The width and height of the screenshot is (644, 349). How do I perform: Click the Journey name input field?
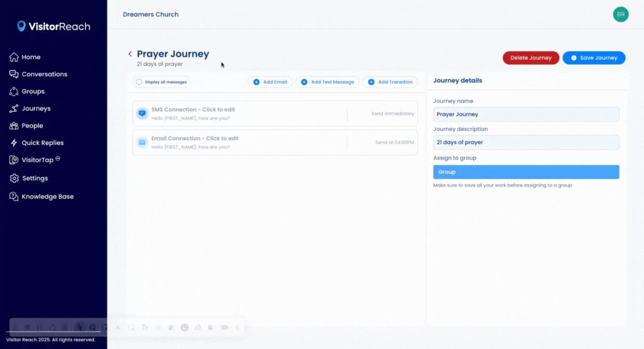(525, 114)
